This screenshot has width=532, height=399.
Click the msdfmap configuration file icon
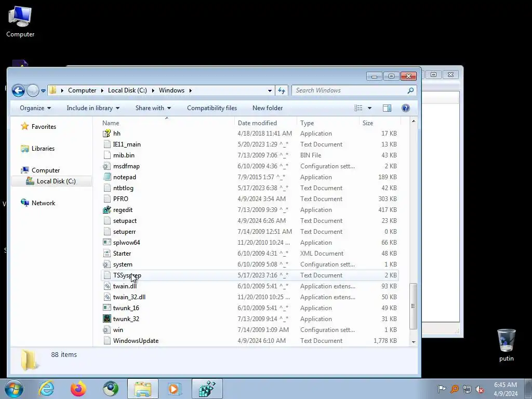coord(107,166)
